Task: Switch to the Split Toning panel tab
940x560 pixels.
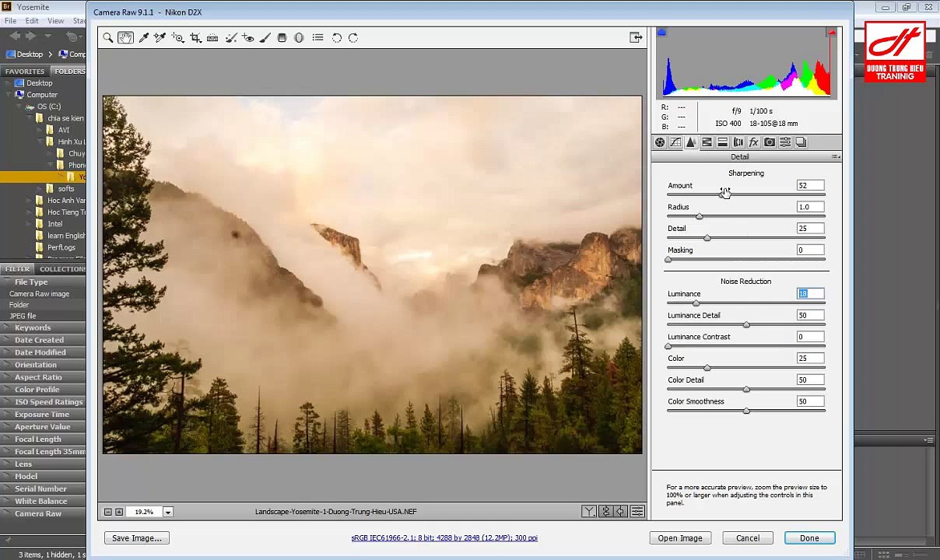Action: coord(722,142)
